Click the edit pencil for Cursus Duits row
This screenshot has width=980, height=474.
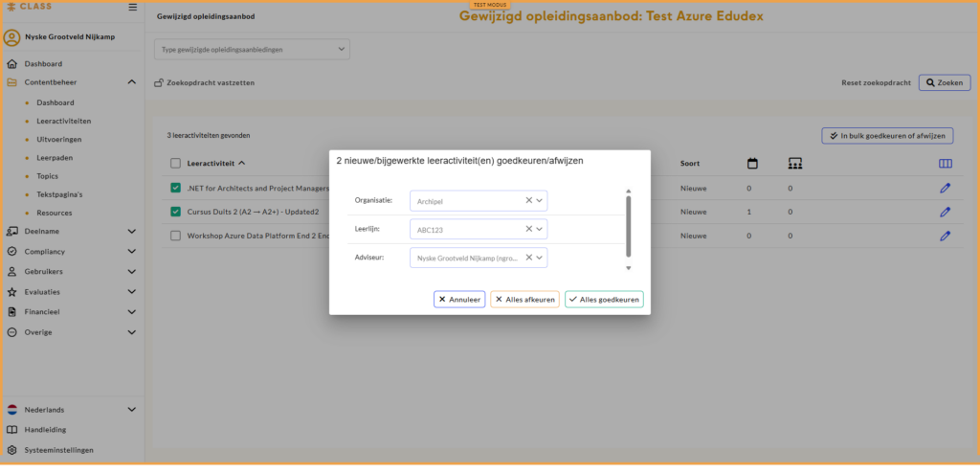pos(945,212)
